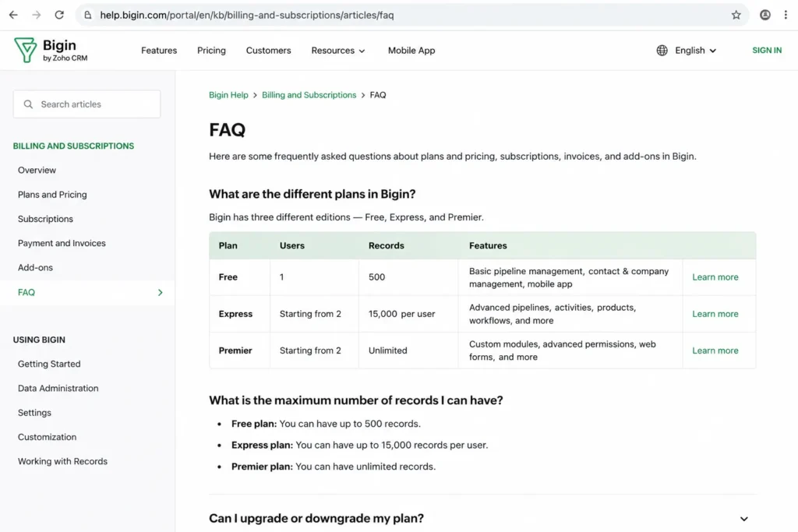Open the Features nav item

[159, 51]
